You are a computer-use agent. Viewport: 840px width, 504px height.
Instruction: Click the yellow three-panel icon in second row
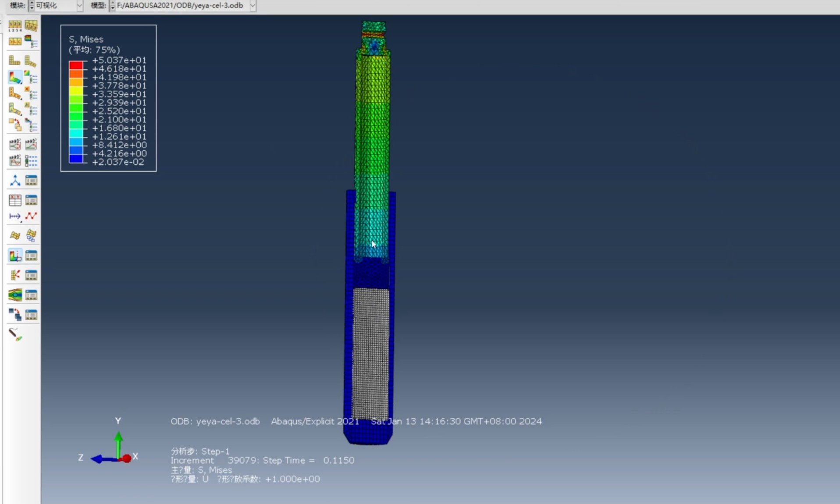[15, 42]
